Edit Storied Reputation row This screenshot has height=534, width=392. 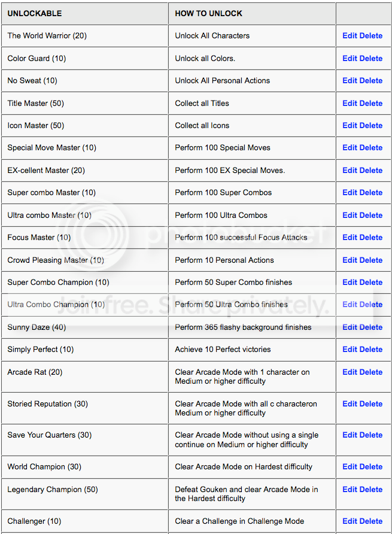(350, 404)
